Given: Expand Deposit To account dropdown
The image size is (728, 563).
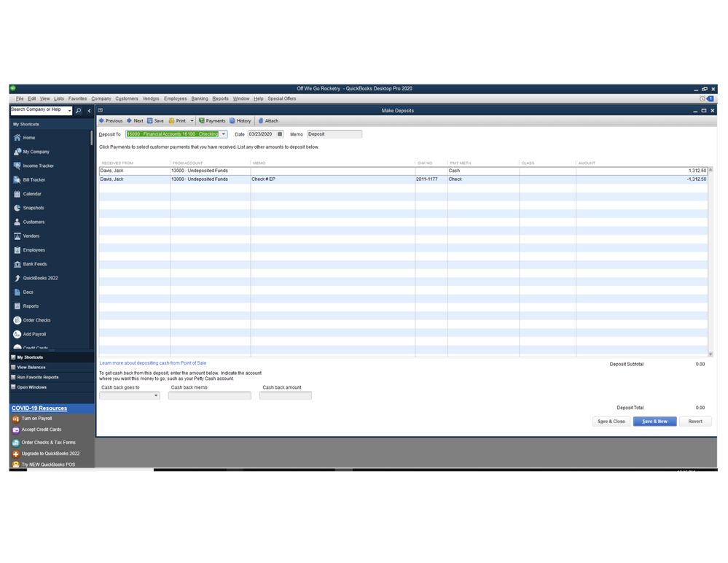Looking at the screenshot, I should [223, 134].
